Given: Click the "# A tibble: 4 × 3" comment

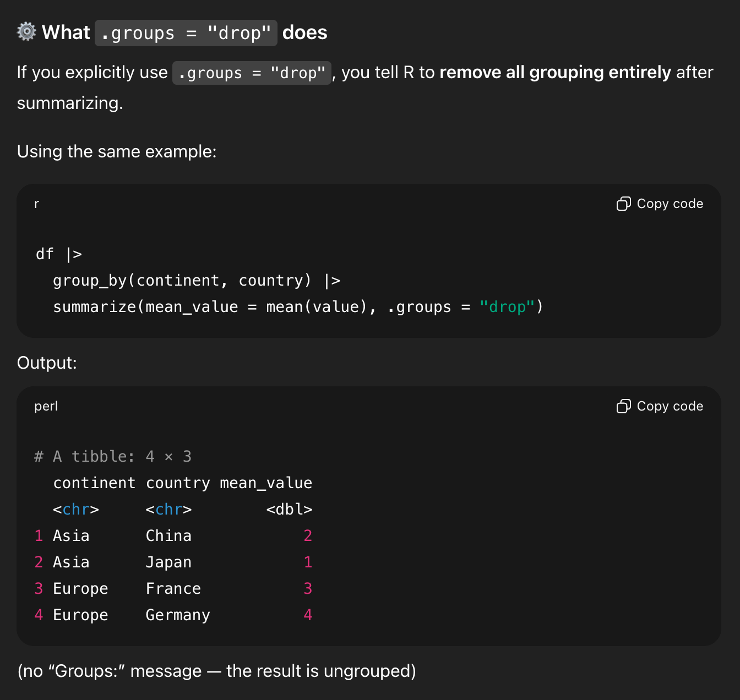Looking at the screenshot, I should [x=113, y=456].
